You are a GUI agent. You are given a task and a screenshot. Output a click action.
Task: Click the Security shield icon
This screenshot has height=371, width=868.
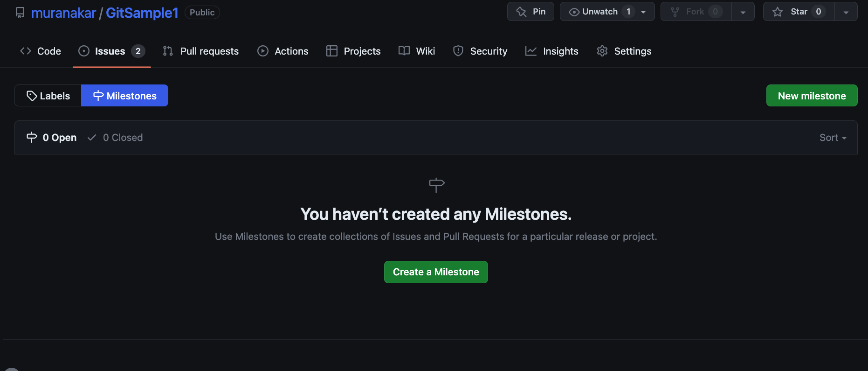[458, 51]
